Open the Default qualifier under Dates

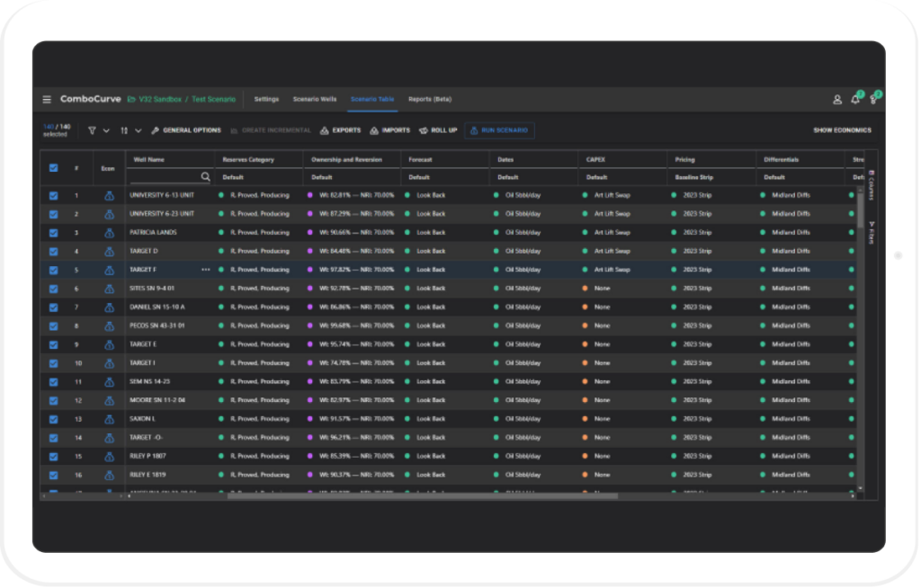[x=508, y=177]
